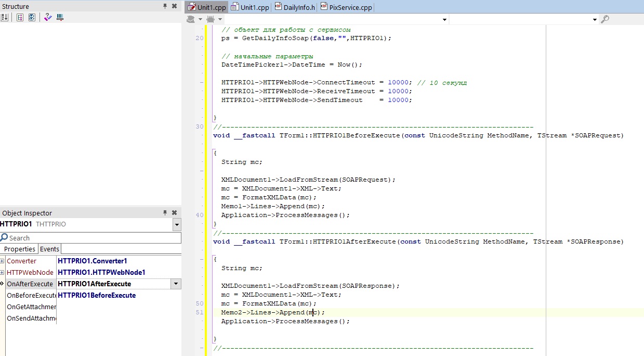This screenshot has height=356, width=644.
Task: Click the HTTPRIO1BeforeExecute handler value
Action: tap(97, 295)
